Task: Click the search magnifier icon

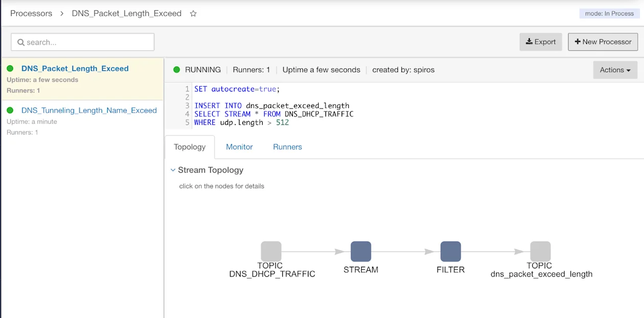Action: click(21, 42)
